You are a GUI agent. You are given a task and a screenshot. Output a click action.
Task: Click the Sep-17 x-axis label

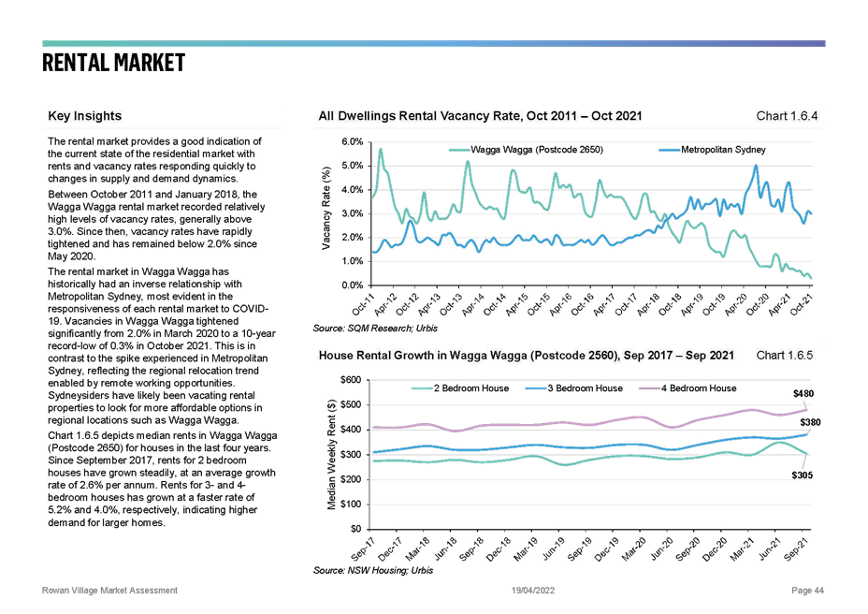click(363, 549)
